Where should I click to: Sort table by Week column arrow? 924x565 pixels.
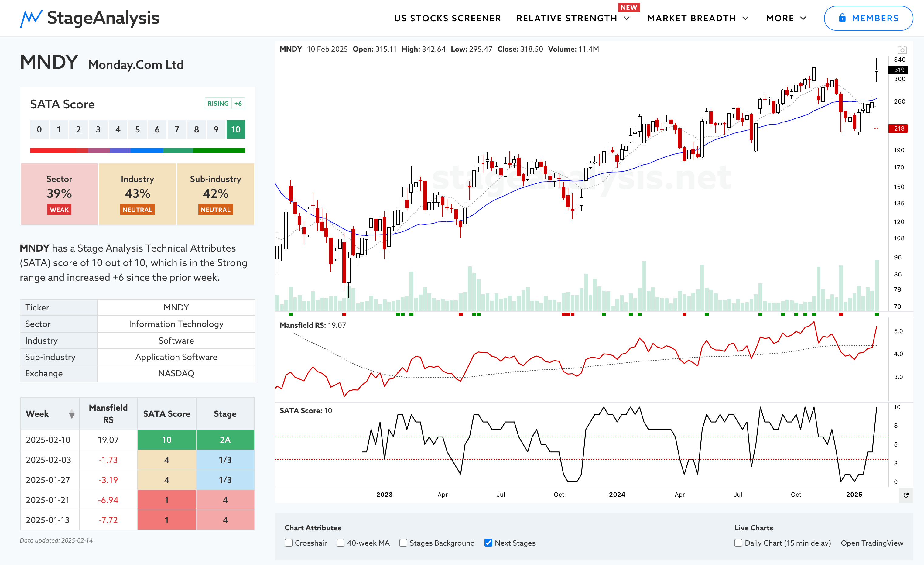(x=72, y=414)
